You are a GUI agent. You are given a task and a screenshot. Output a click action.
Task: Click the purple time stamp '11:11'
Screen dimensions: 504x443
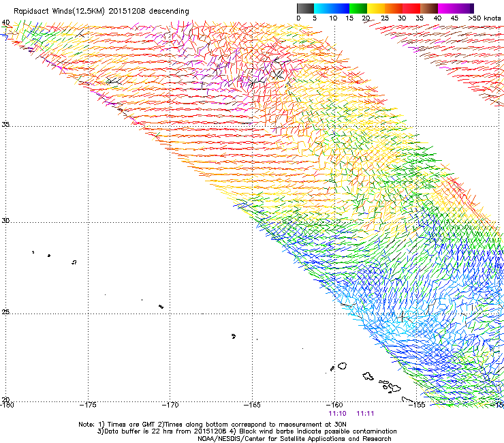[x=365, y=414]
